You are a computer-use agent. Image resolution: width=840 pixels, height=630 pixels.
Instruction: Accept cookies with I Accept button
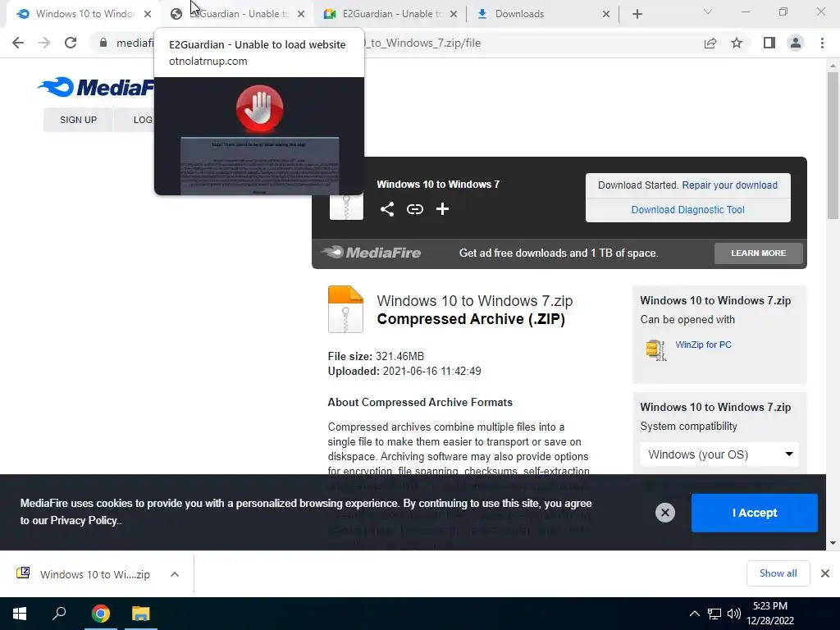tap(755, 513)
